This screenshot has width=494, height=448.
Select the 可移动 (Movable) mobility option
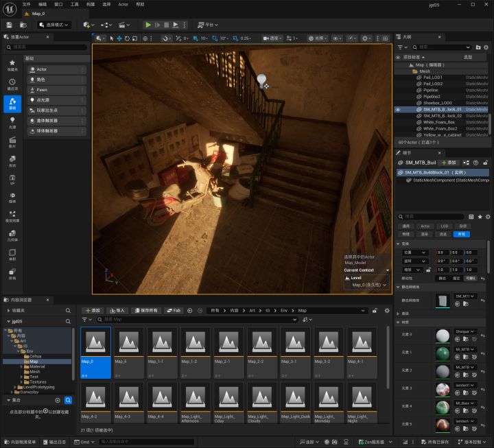(x=471, y=279)
